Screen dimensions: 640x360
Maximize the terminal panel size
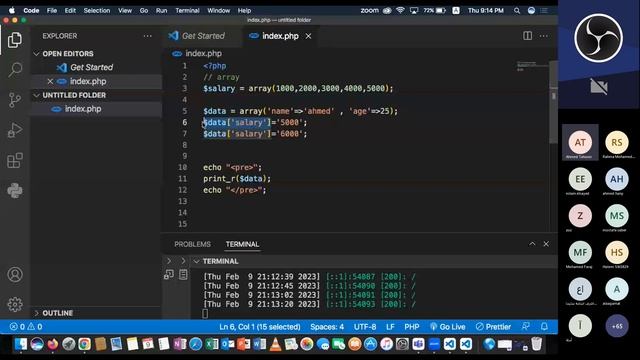point(532,244)
